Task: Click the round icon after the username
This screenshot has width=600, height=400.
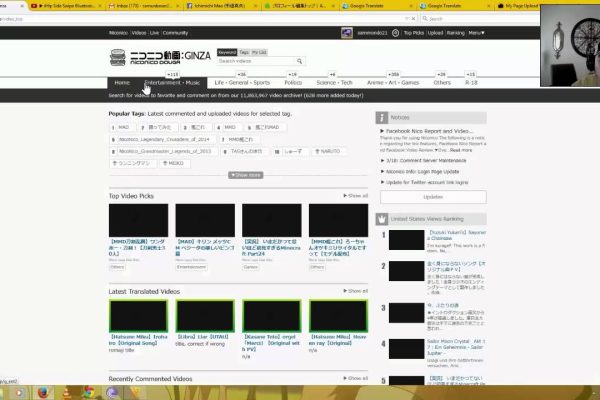Action: click(x=396, y=33)
